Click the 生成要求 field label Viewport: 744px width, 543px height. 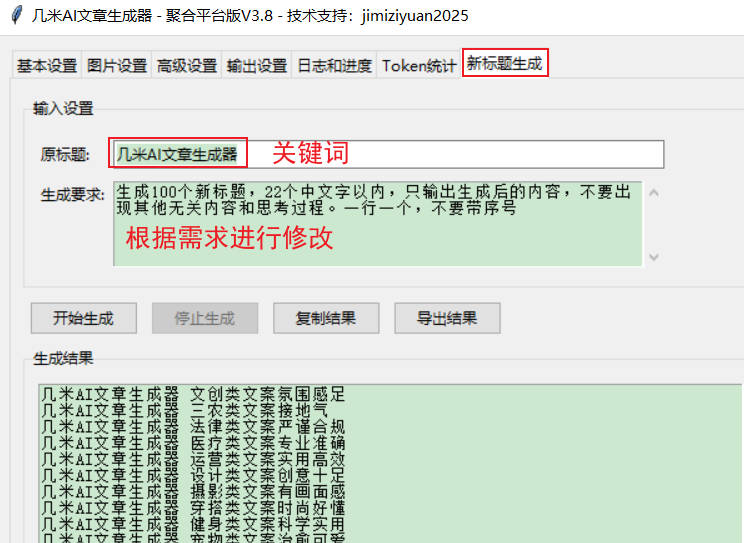[73, 195]
